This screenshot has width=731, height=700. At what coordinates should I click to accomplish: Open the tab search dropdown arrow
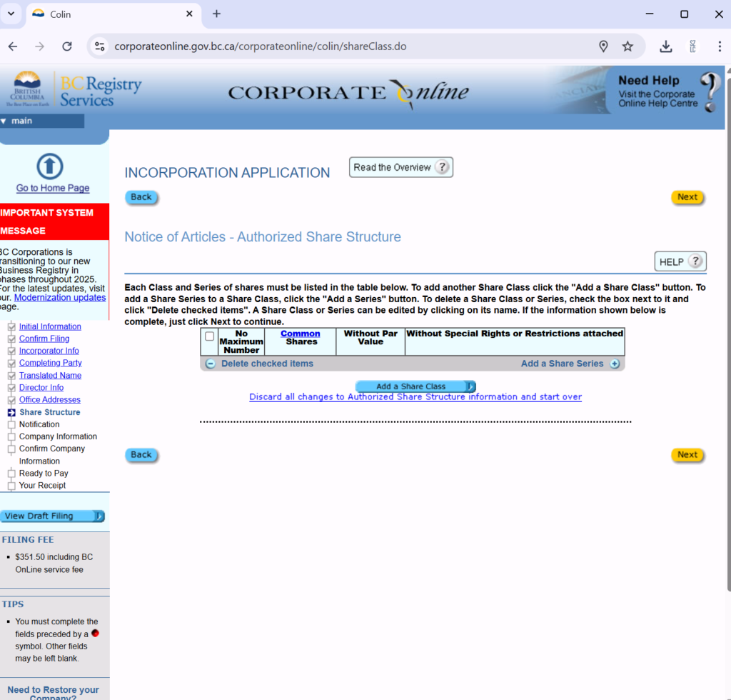pyautogui.click(x=11, y=14)
